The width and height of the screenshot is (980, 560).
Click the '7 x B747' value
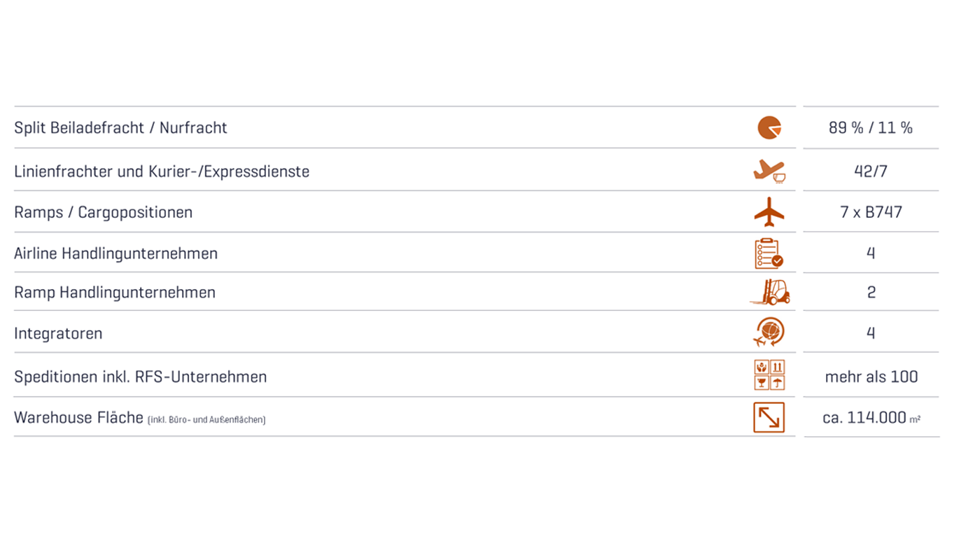[871, 212]
